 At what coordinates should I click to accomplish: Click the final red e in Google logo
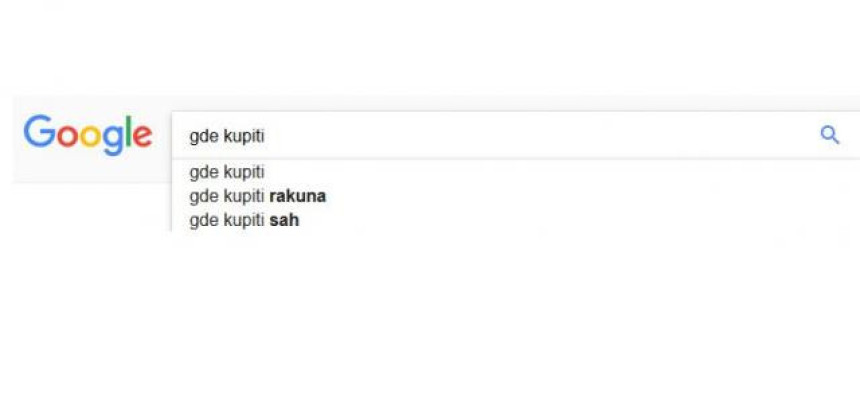[143, 136]
